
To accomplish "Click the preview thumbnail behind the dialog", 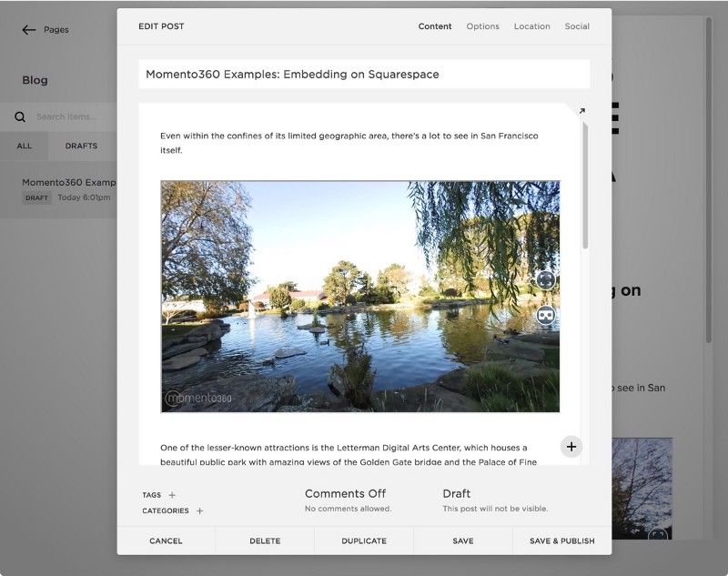I will pyautogui.click(x=642, y=489).
